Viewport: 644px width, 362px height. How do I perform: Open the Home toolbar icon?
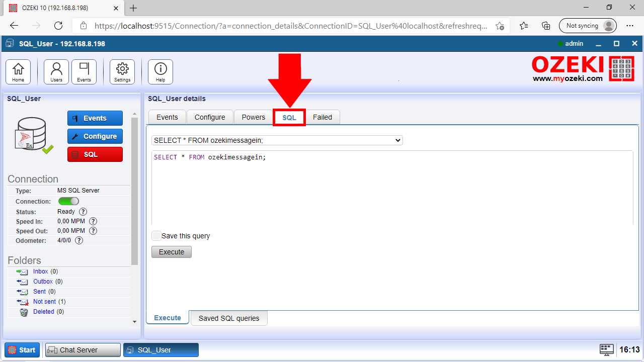point(18,71)
